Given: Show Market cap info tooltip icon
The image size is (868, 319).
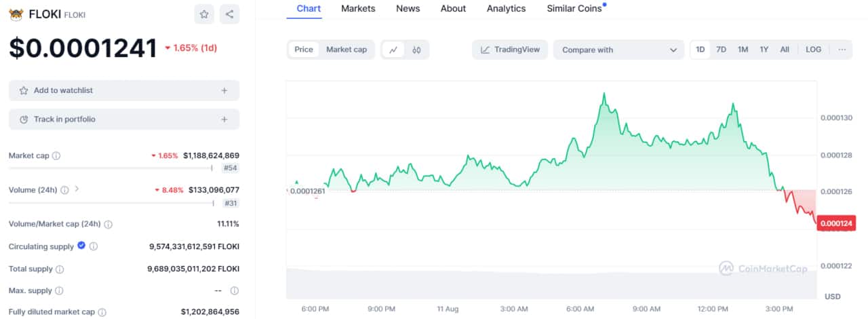Looking at the screenshot, I should tap(56, 156).
